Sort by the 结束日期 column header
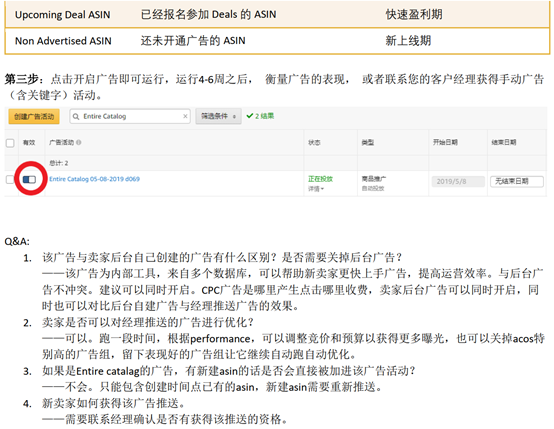554x429 pixels. (x=503, y=142)
